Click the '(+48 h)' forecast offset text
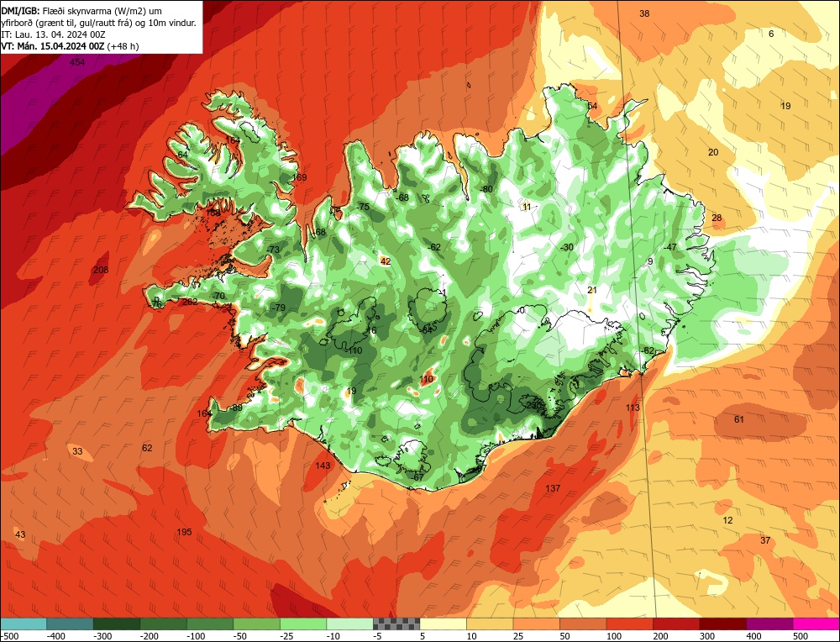This screenshot has width=840, height=642. 123,46
